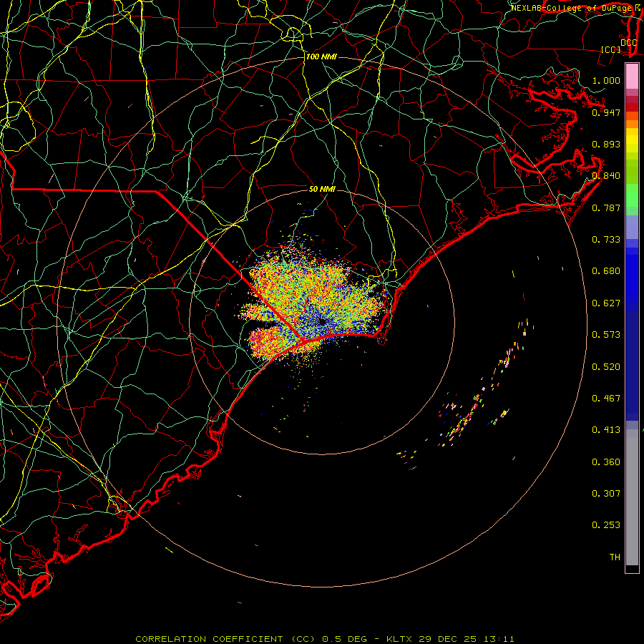Click the 0.467 scale value
The width and height of the screenshot is (644, 644).
tap(606, 399)
